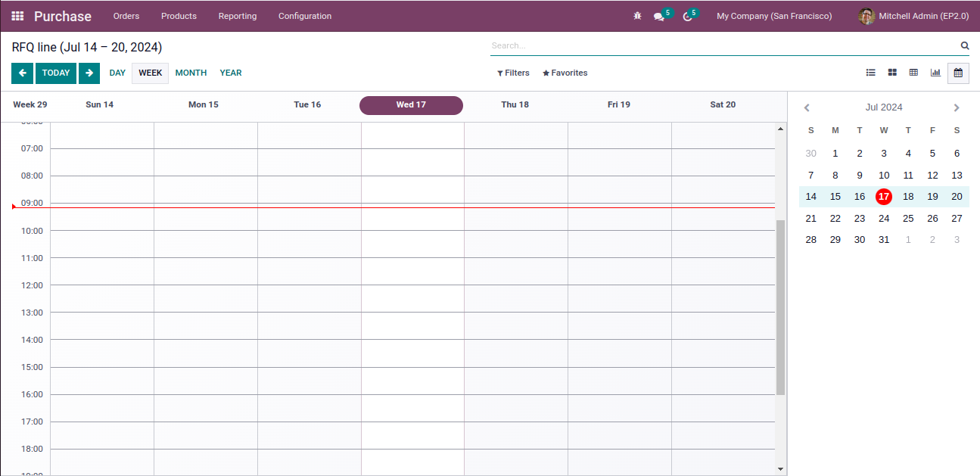
Task: Show next month in mini calendar
Action: [x=957, y=107]
